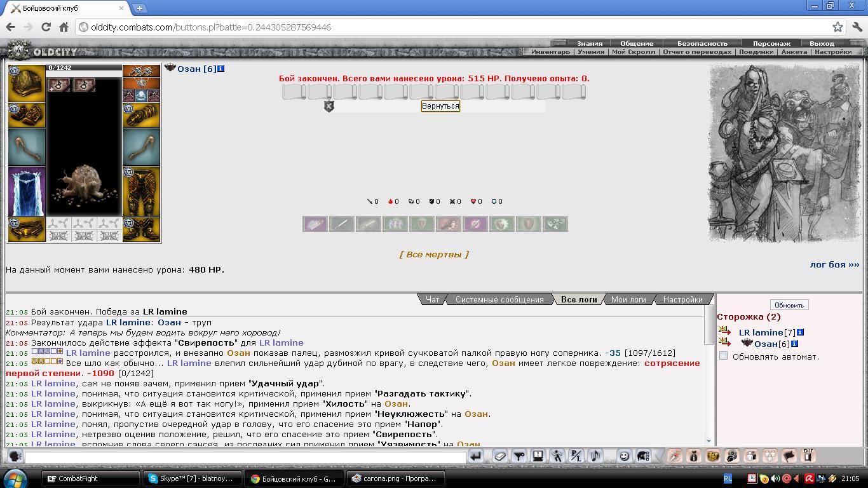The image size is (868, 488).
Task: Click the earrings slot at top right
Action: (141, 71)
